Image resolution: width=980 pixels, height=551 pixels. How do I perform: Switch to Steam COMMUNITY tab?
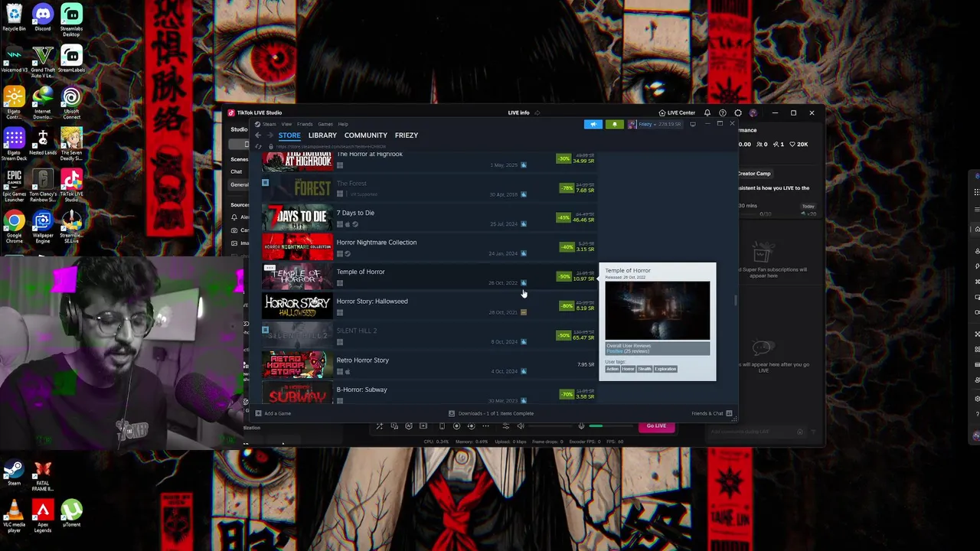366,135
